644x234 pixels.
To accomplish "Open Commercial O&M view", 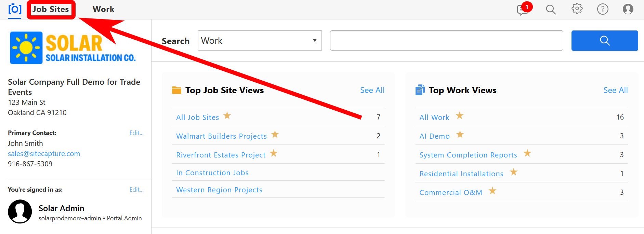I will pyautogui.click(x=451, y=192).
